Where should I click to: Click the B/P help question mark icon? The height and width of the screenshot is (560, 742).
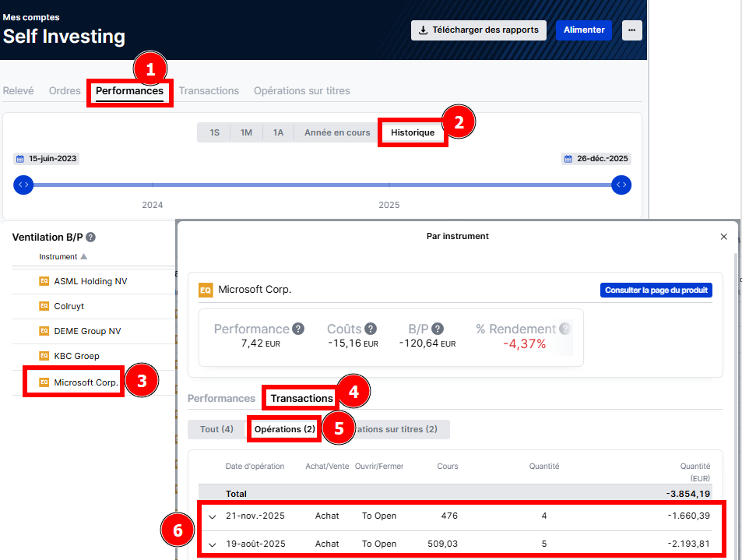438,329
